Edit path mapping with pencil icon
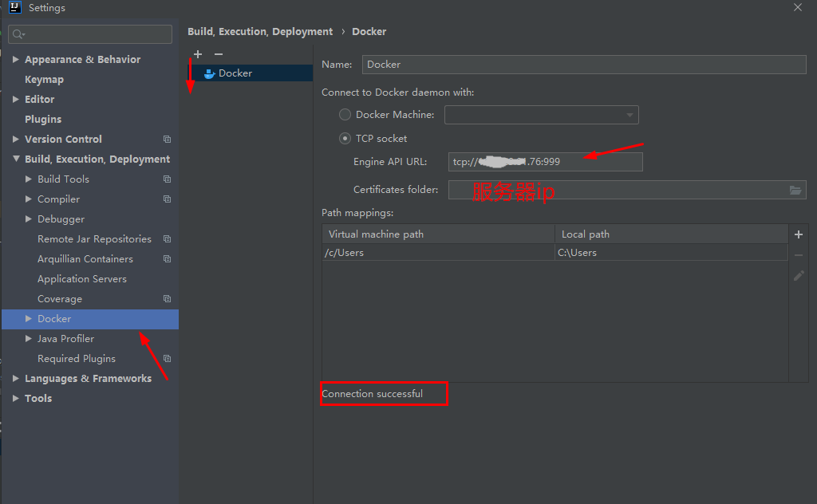 (x=798, y=276)
